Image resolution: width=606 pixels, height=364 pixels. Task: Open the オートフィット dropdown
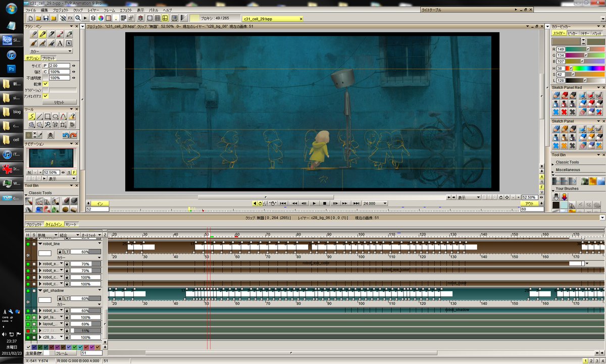91,235
